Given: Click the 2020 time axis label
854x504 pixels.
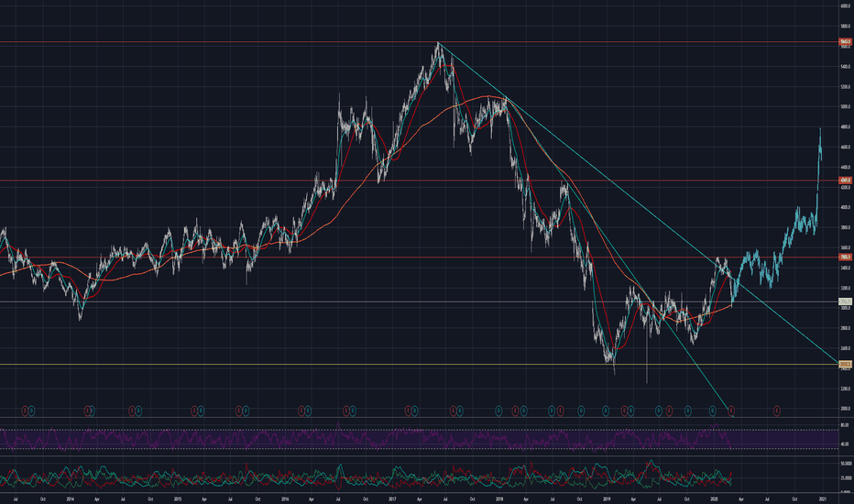Looking at the screenshot, I should (714, 499).
